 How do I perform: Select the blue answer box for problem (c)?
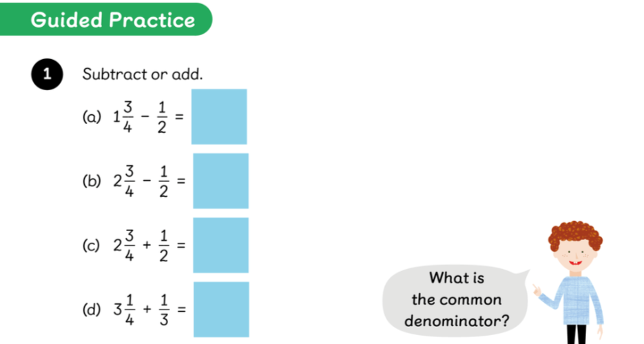[x=220, y=246]
